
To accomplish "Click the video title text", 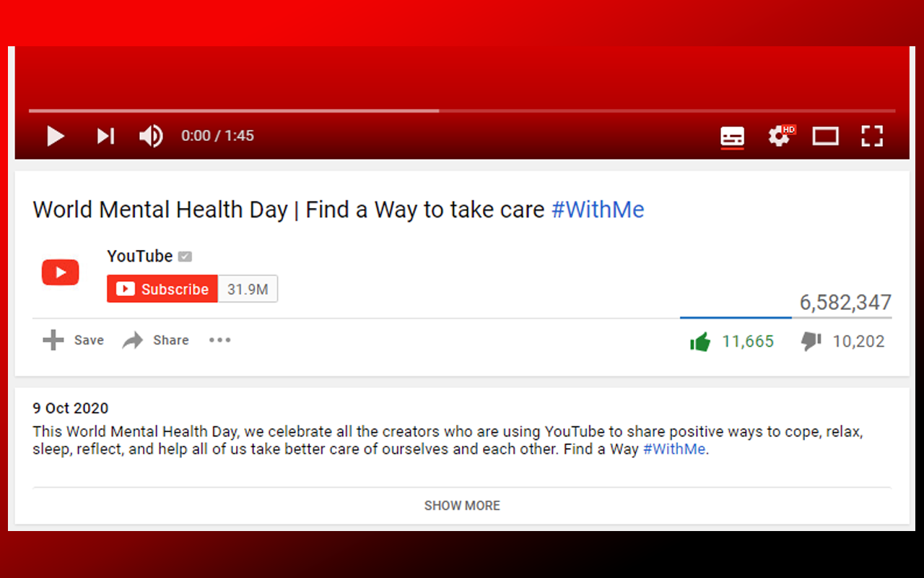I will pyautogui.click(x=339, y=210).
